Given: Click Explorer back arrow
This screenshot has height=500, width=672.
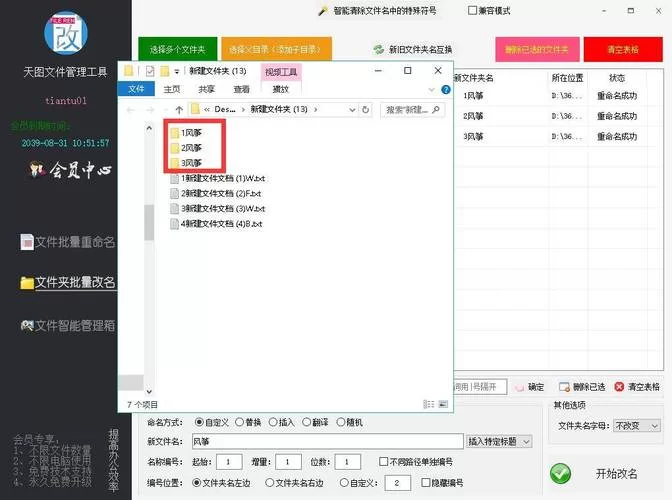Looking at the screenshot, I should (131, 110).
